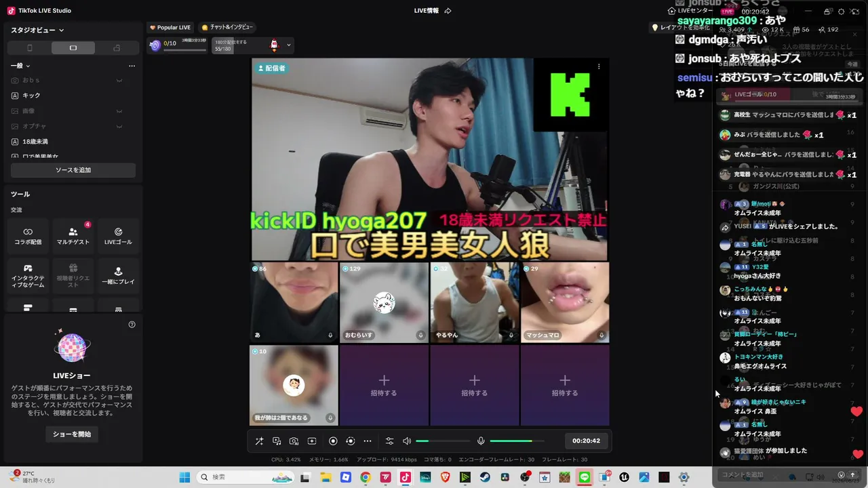
Task: Click guest あ video thumbnail
Action: click(x=294, y=302)
